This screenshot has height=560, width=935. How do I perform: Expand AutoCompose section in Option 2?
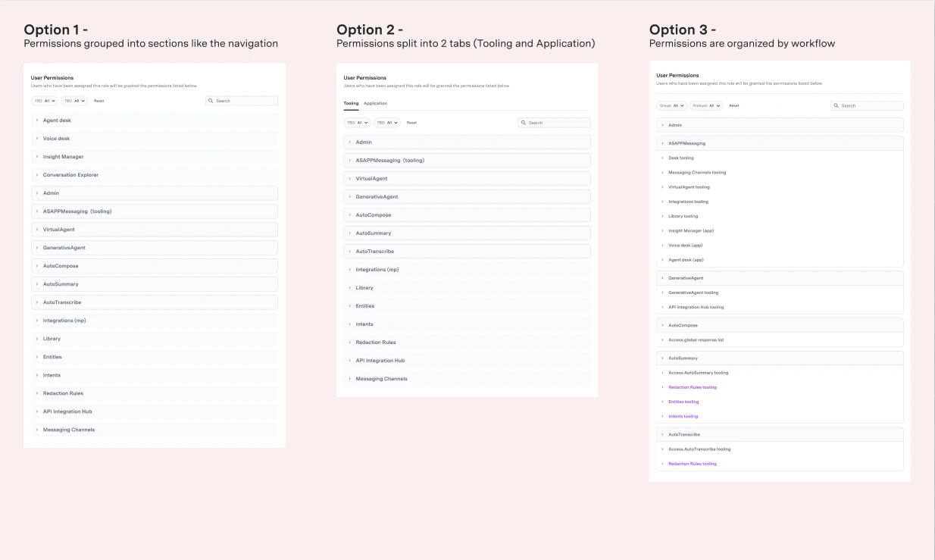coord(467,215)
